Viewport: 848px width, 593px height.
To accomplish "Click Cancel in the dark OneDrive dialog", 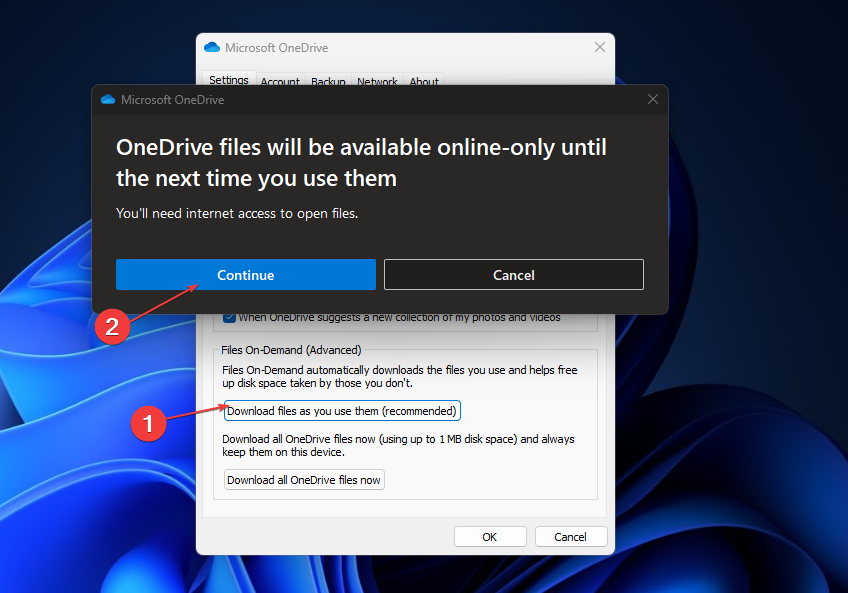I will [514, 275].
